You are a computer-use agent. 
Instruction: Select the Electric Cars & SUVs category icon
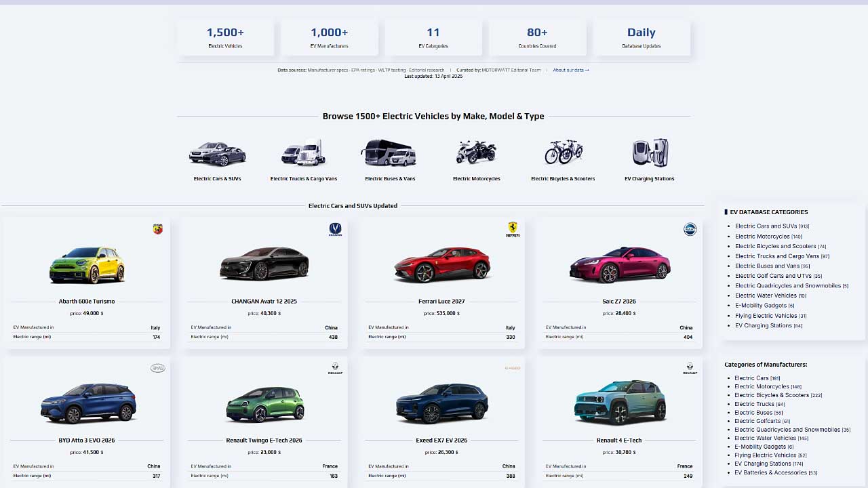click(217, 152)
